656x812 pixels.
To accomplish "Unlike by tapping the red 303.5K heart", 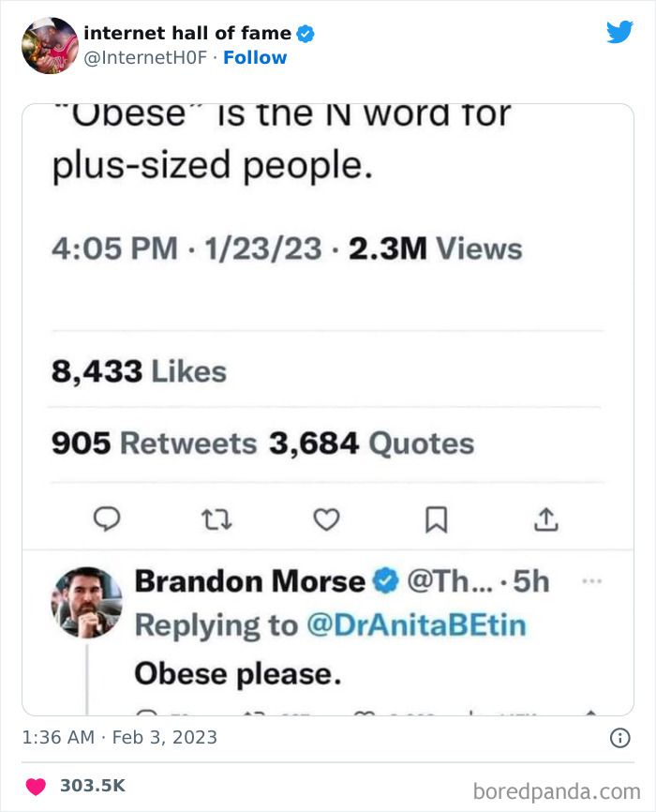I will point(35,787).
